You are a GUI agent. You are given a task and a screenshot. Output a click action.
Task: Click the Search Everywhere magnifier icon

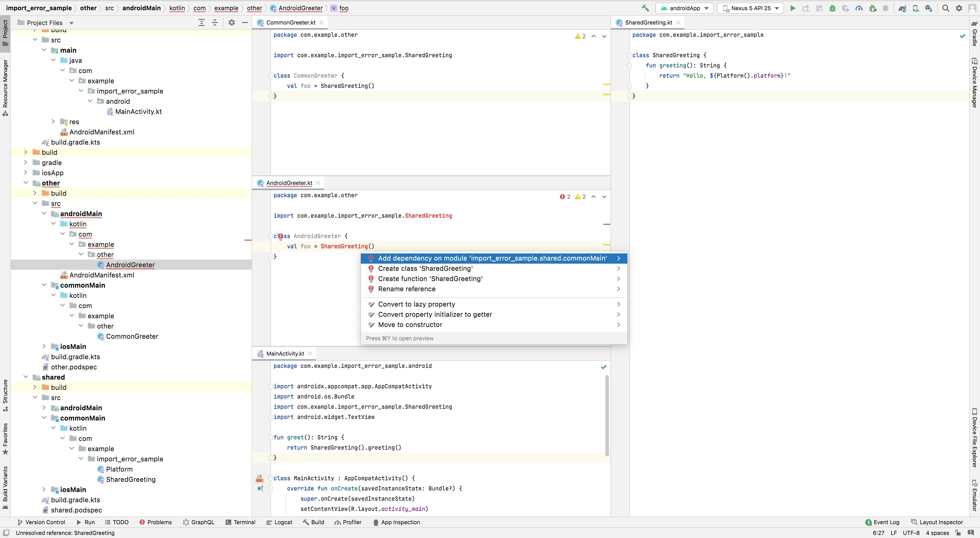coord(945,8)
